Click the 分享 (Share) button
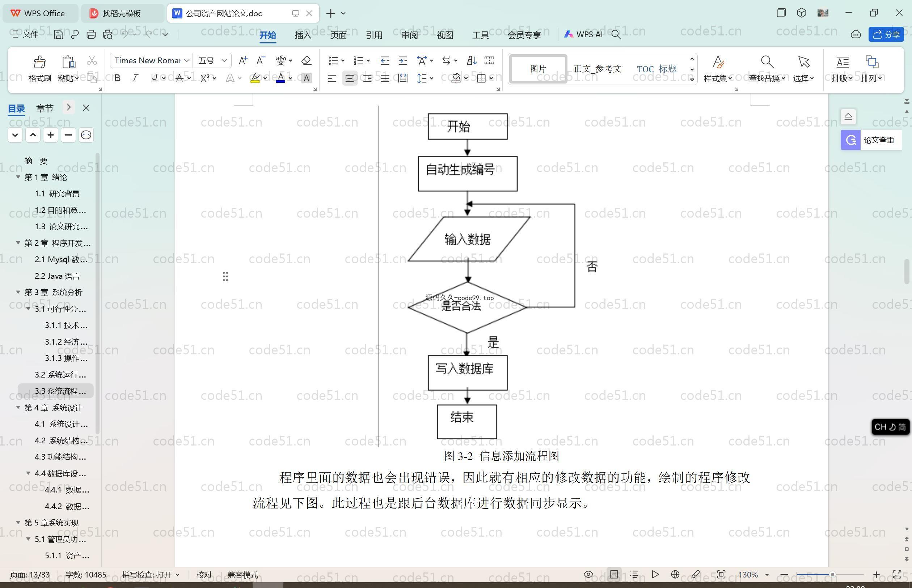 (x=886, y=34)
